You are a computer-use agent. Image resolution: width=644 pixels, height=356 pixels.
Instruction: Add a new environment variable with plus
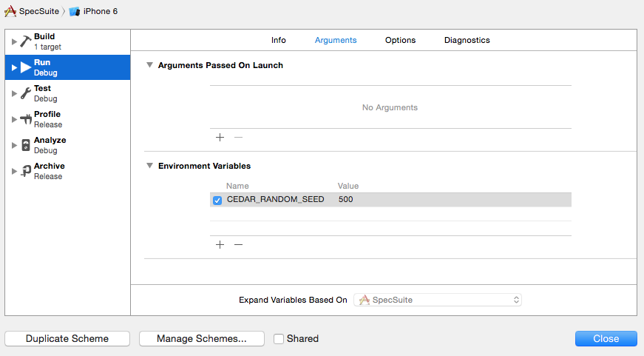220,245
